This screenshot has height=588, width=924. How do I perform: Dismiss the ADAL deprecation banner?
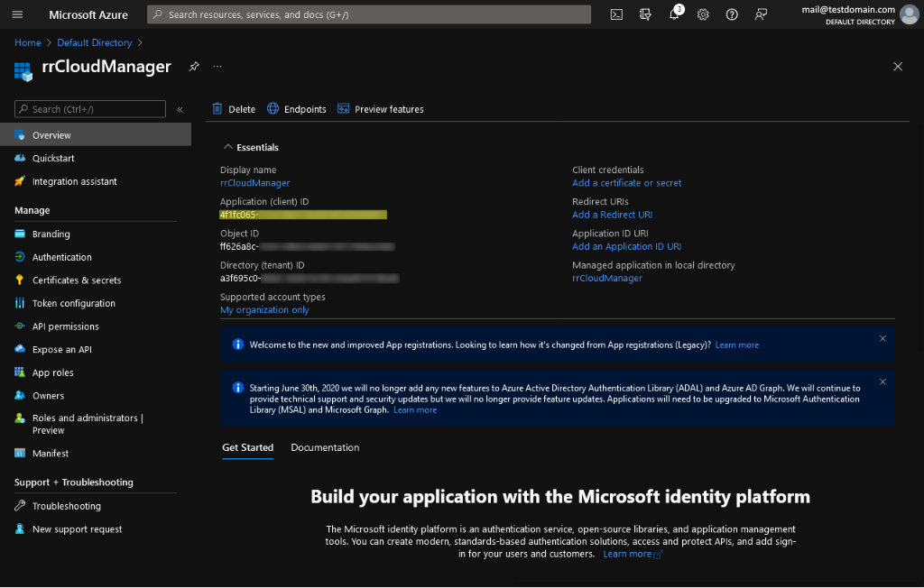[882, 381]
